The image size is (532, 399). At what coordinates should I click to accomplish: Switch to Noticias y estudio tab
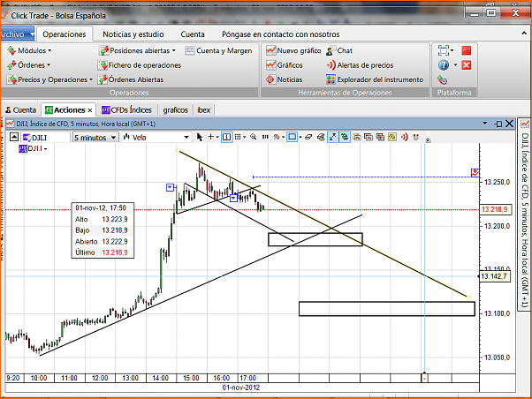point(133,34)
